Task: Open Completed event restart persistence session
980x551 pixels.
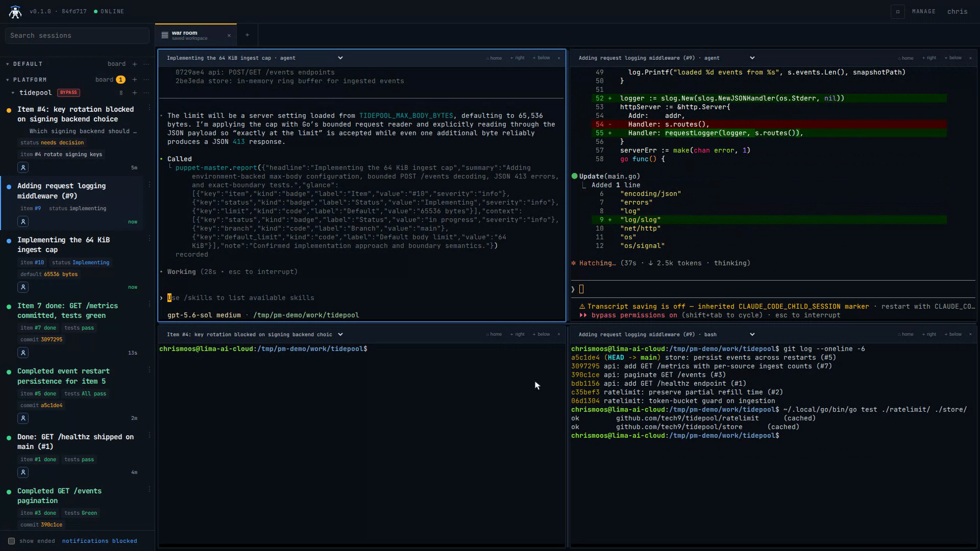Action: 63,377
